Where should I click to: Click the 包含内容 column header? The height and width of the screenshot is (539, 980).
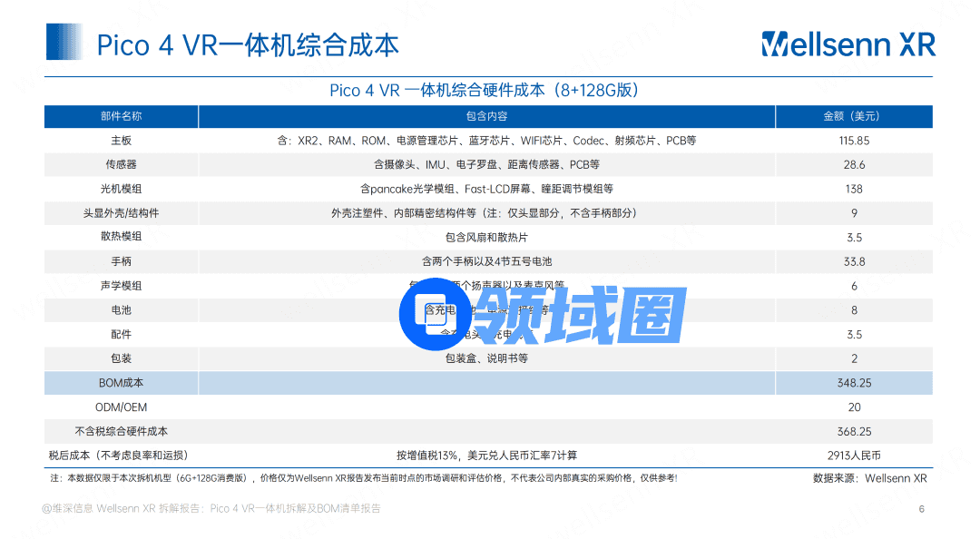[486, 116]
